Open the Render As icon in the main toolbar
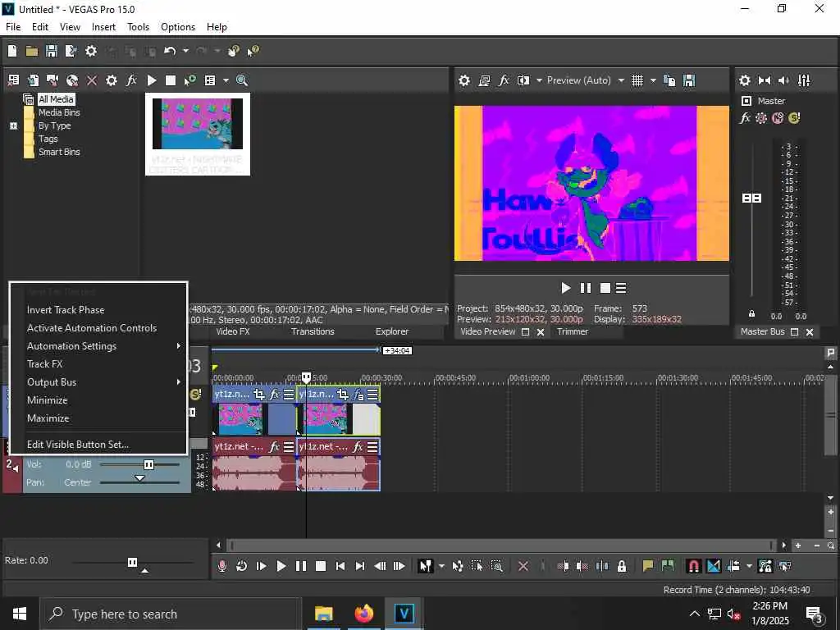The height and width of the screenshot is (630, 840). 71,51
